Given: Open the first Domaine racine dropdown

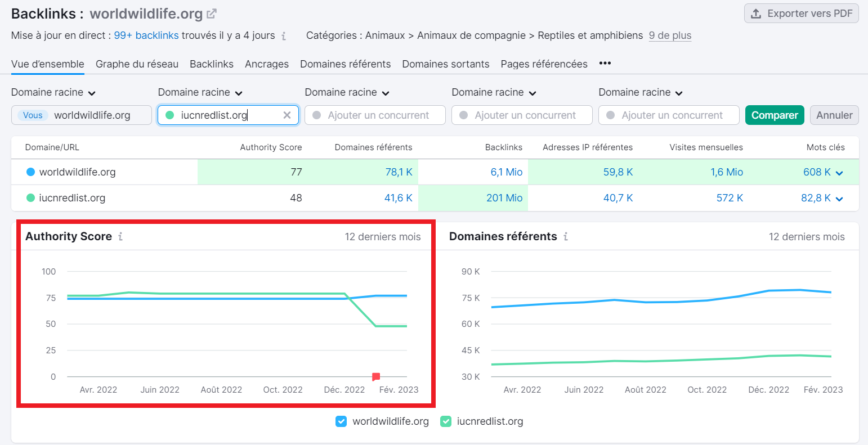Looking at the screenshot, I should tap(53, 92).
